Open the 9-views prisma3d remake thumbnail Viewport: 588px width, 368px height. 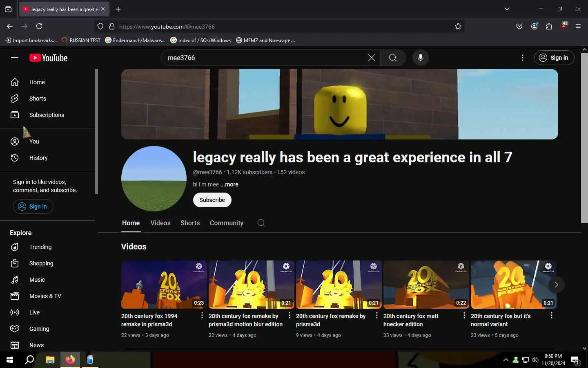(339, 285)
